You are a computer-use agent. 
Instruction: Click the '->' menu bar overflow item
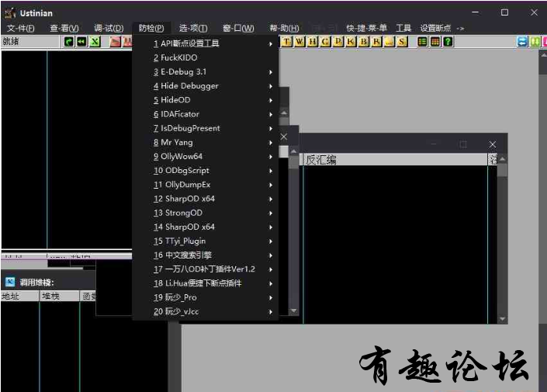tap(460, 28)
